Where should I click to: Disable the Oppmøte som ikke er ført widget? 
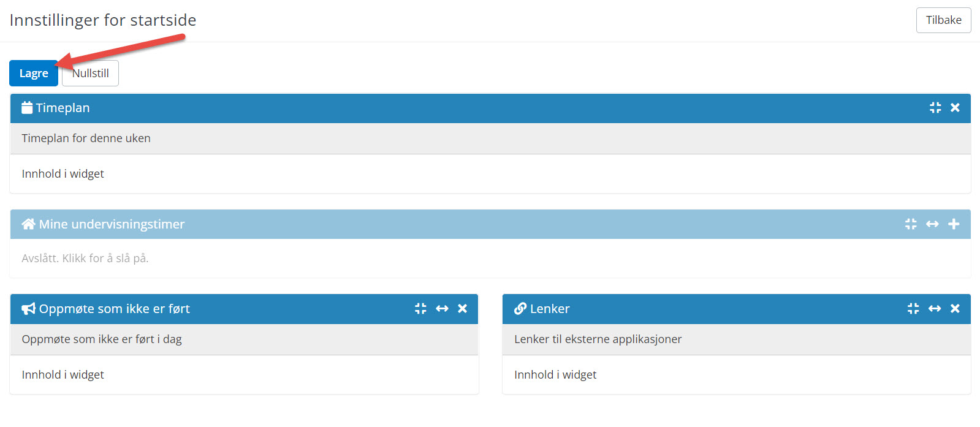coord(463,309)
